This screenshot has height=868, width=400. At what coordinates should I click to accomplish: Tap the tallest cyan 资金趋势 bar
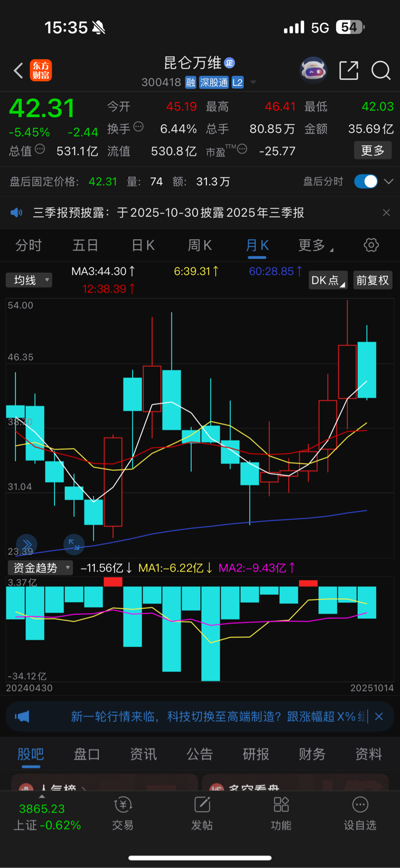(210, 633)
